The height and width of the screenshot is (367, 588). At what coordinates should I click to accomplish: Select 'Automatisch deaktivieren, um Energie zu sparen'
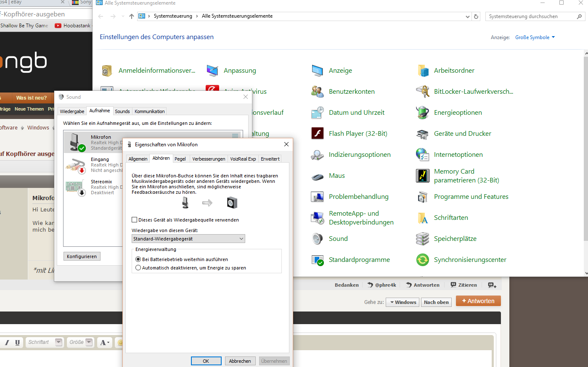tap(138, 268)
